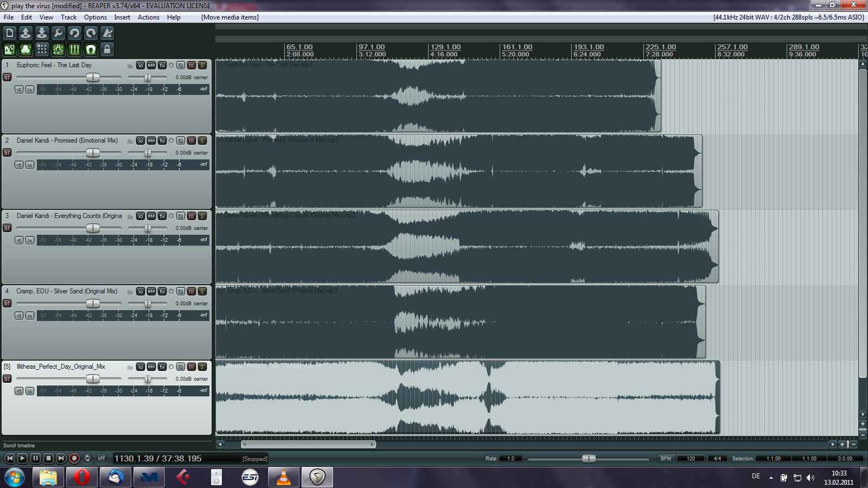This screenshot has height=488, width=868.
Task: Toggle the metronome icon
Action: 107,33
